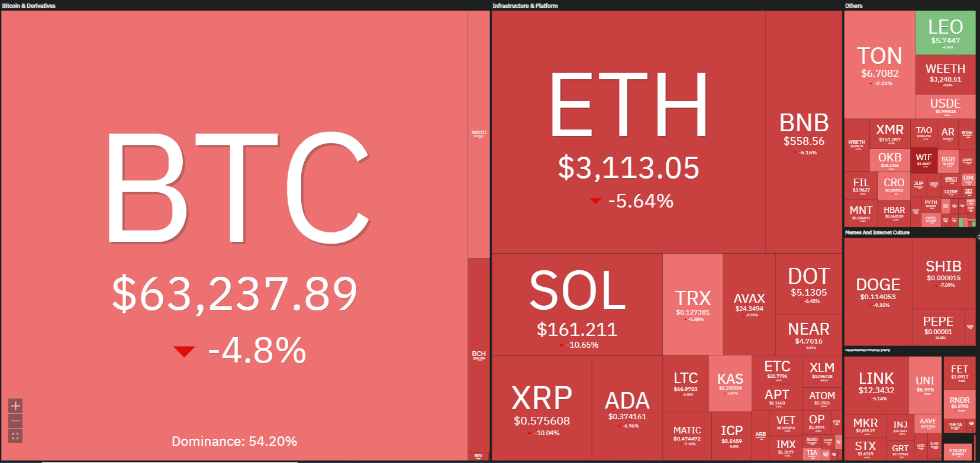Click the green LEO tile
The image size is (980, 463).
pyautogui.click(x=945, y=33)
